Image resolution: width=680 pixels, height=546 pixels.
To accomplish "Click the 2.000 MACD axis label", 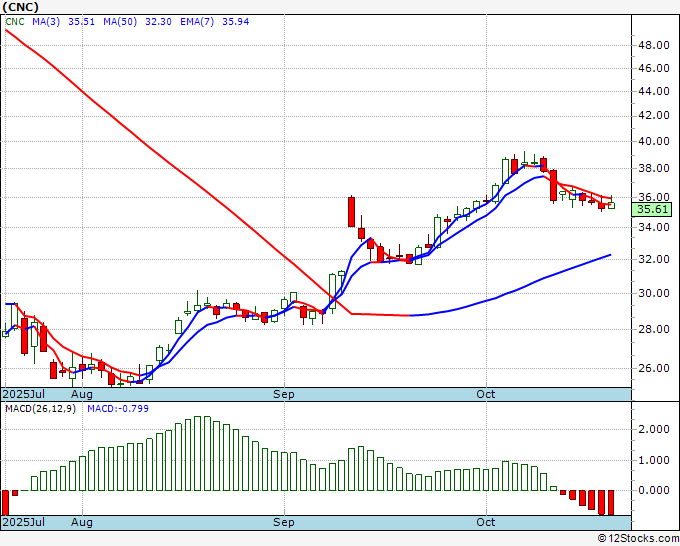I will tap(653, 429).
